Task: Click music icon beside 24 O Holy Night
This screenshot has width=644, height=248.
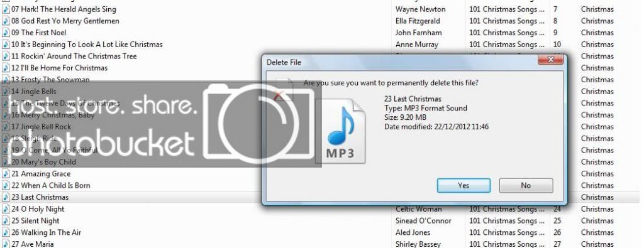Action: click(x=6, y=209)
